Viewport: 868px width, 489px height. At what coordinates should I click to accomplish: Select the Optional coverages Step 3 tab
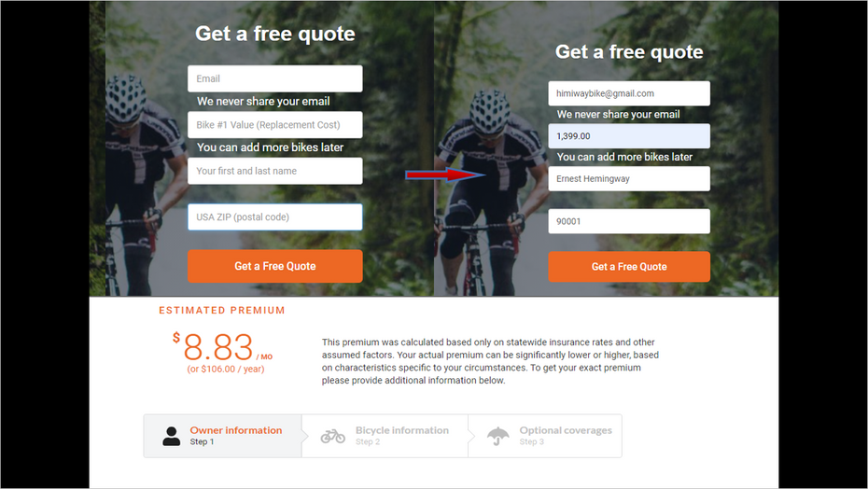[x=545, y=436]
